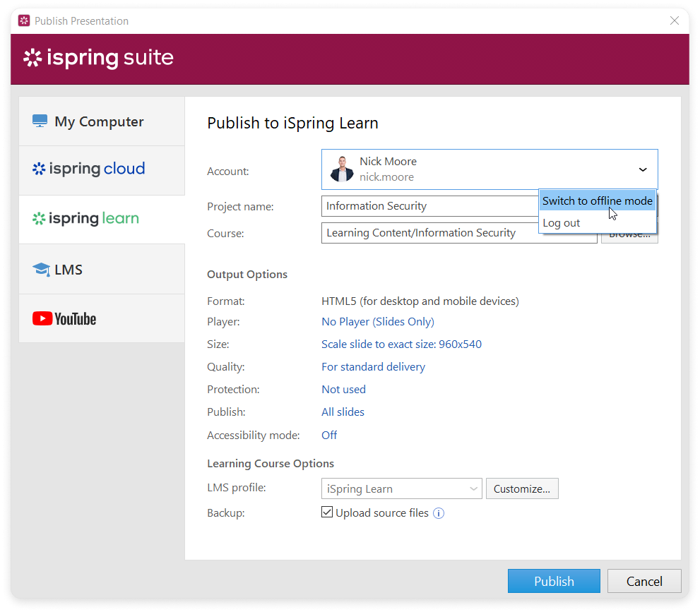This screenshot has width=700, height=612.
Task: Click the Customize... button
Action: coord(522,489)
